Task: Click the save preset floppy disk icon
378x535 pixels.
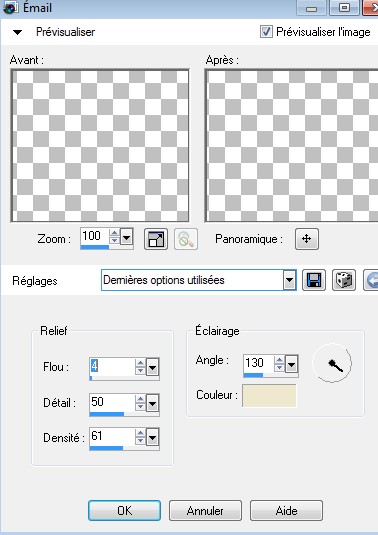Action: point(314,280)
